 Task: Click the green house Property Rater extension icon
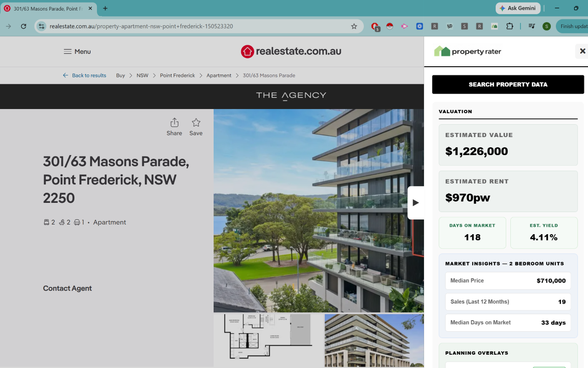[x=494, y=26]
